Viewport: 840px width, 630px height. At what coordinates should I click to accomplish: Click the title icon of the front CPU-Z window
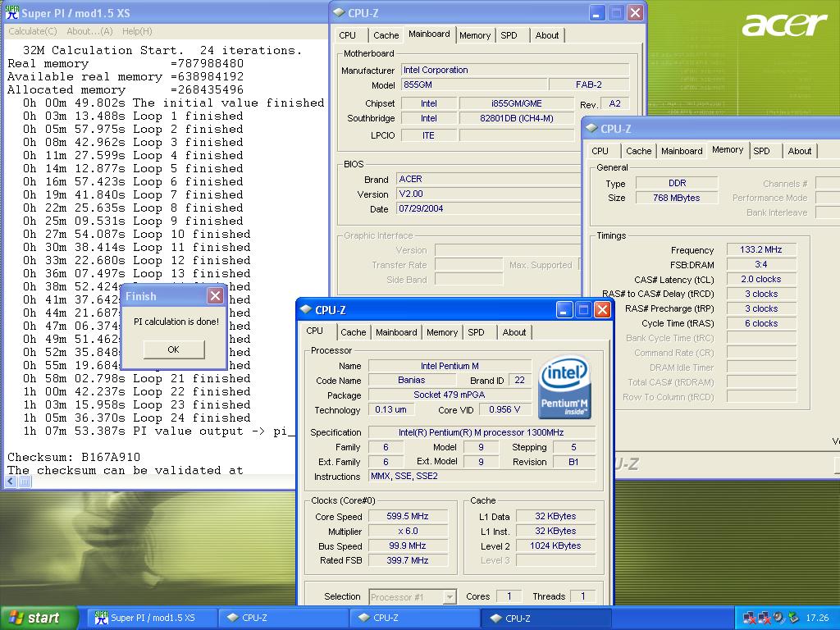click(x=306, y=309)
